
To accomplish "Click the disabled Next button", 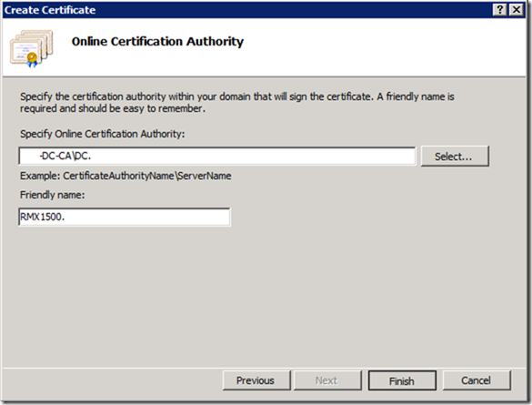I will (327, 380).
